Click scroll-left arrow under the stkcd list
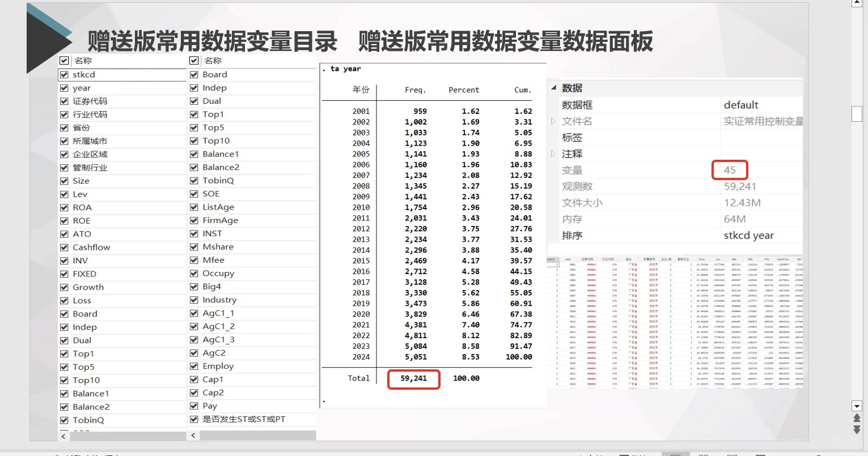Viewport: 868px width, 456px height. [63, 436]
